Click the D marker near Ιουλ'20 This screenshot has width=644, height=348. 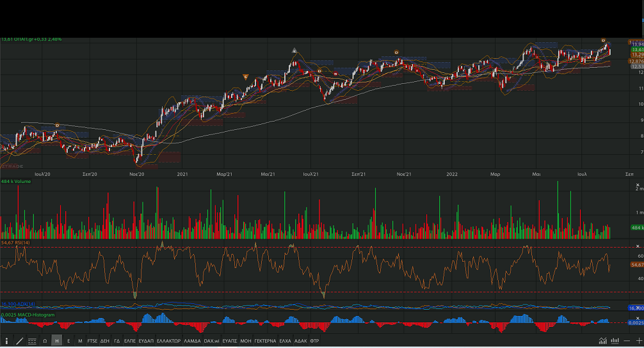pyautogui.click(x=57, y=125)
